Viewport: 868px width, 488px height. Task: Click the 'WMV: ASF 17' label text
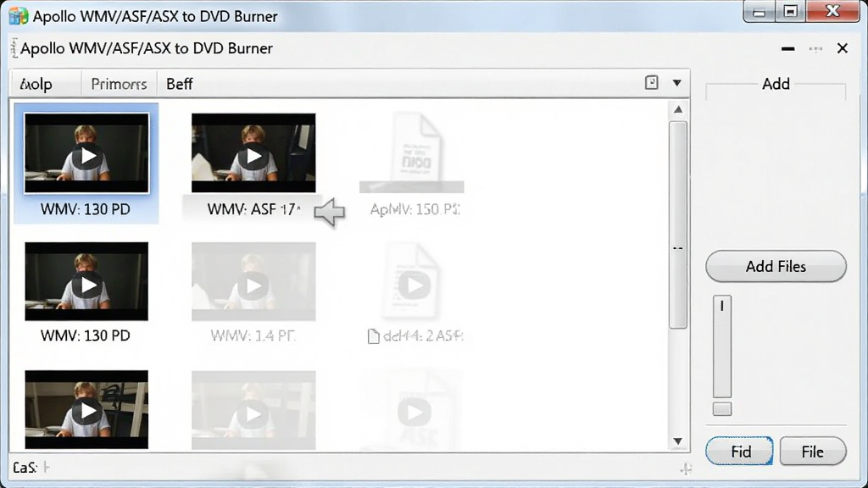click(253, 209)
